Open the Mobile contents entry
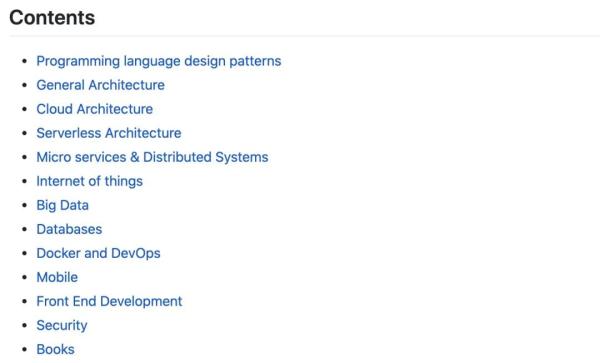Screen dimensions: 600x363 pos(57,277)
